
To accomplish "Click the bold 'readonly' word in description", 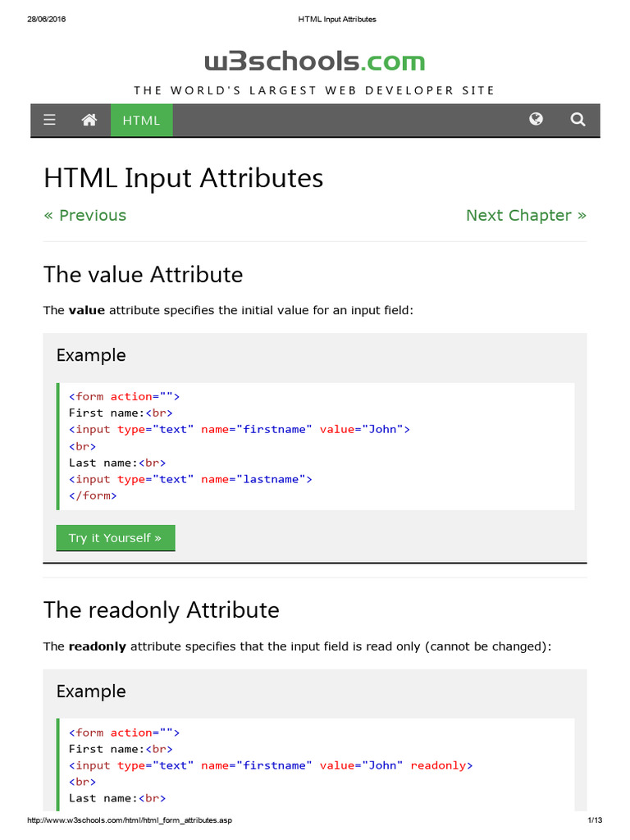I will tap(97, 646).
